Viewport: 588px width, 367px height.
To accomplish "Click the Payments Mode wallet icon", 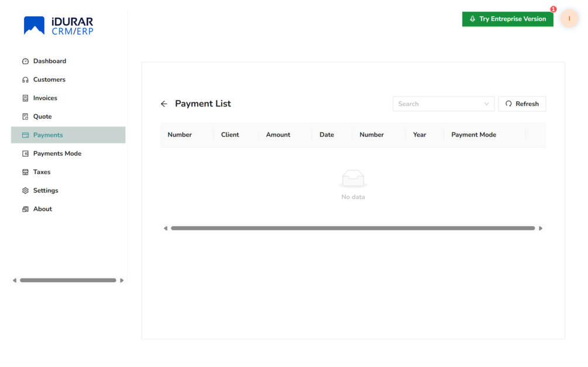I will 25,153.
